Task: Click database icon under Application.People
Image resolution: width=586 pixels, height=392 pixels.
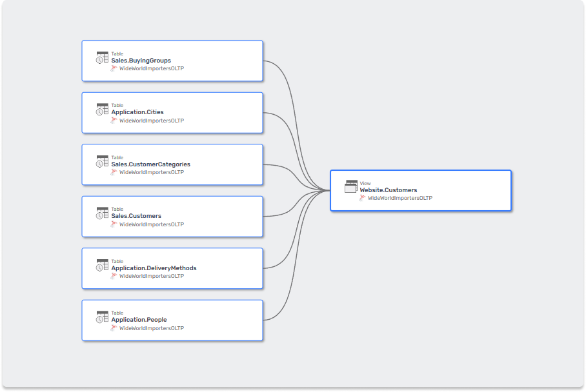Action: coord(114,328)
